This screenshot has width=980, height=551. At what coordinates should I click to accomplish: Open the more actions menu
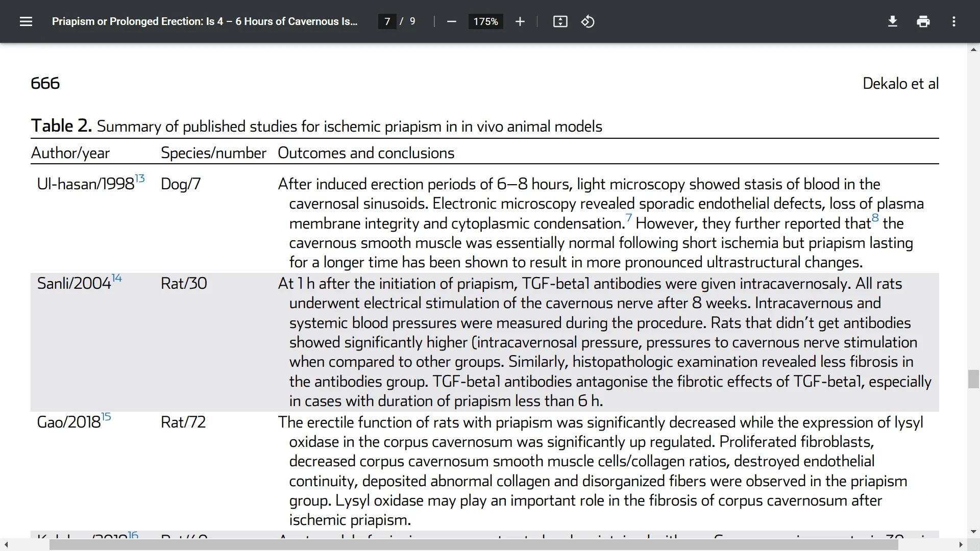tap(953, 21)
